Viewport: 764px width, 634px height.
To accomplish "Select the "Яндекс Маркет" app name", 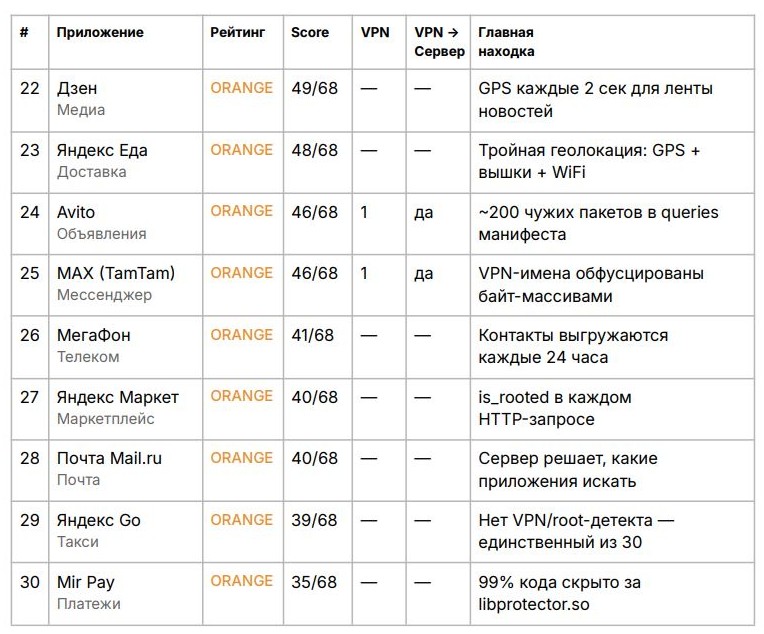I will click(x=118, y=397).
